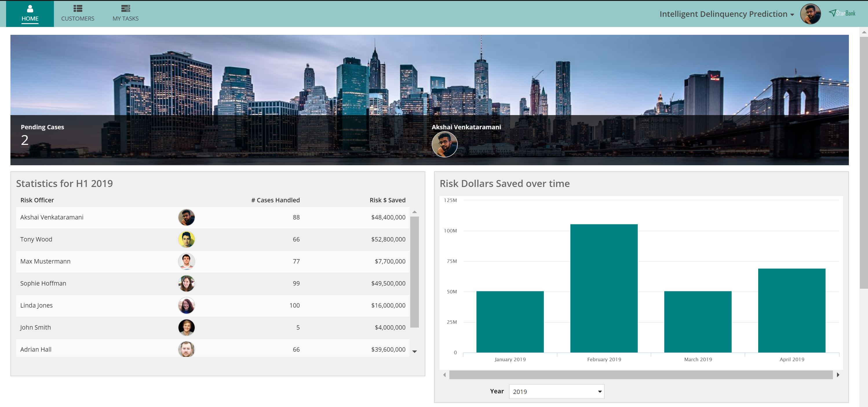Click John Smith's avatar picture

pyautogui.click(x=186, y=327)
